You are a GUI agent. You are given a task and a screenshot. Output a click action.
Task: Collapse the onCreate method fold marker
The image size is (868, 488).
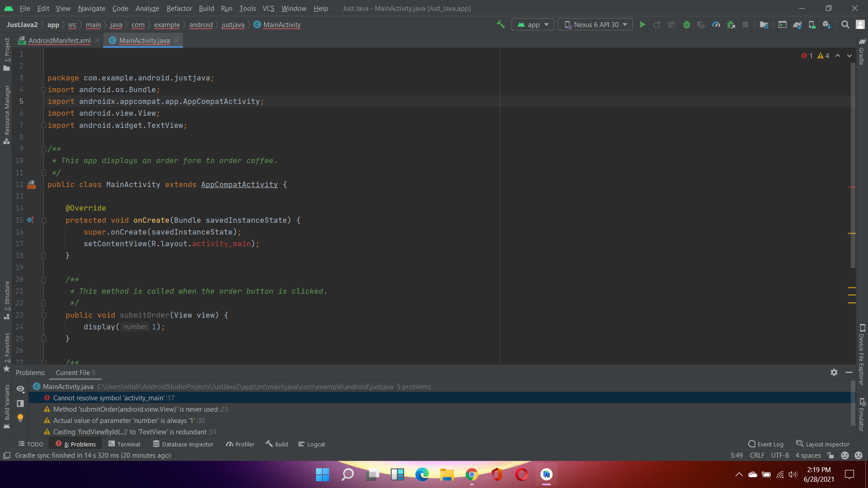tap(44, 221)
